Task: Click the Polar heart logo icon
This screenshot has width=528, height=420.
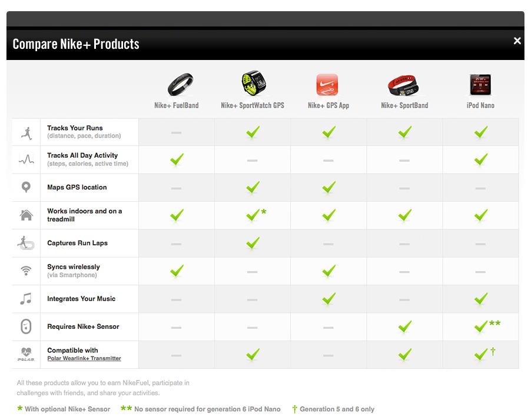Action: (26, 354)
